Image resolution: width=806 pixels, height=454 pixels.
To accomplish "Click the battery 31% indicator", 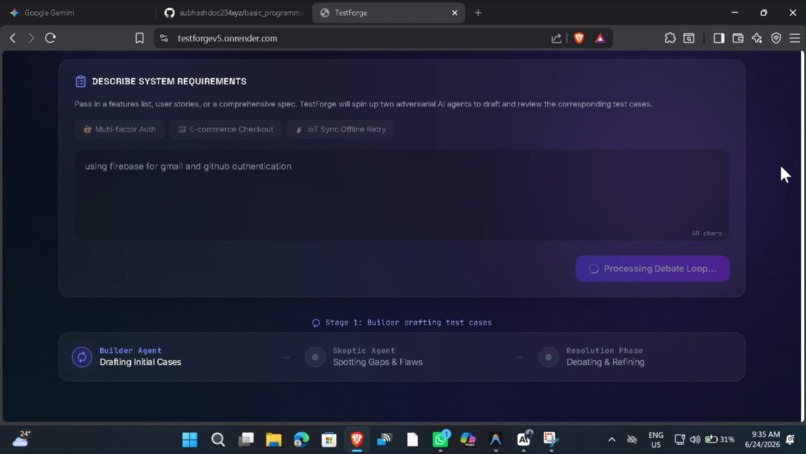I will pos(720,439).
